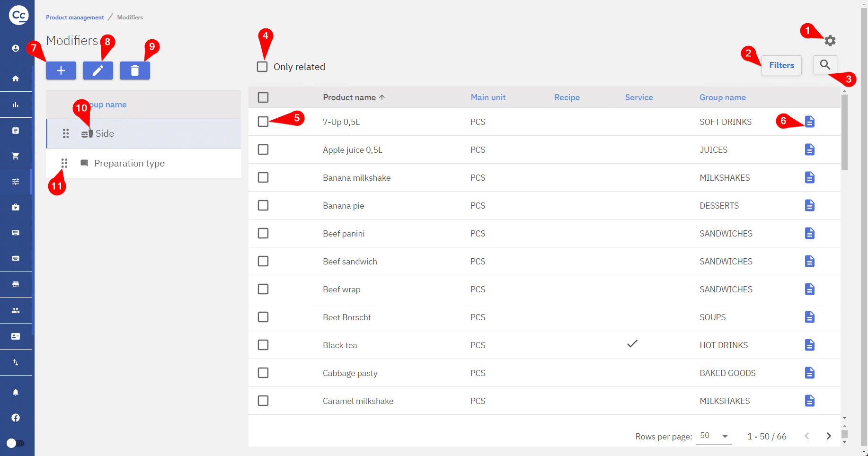This screenshot has height=456, width=868.
Task: Open the search magnifier icon
Action: click(x=825, y=65)
